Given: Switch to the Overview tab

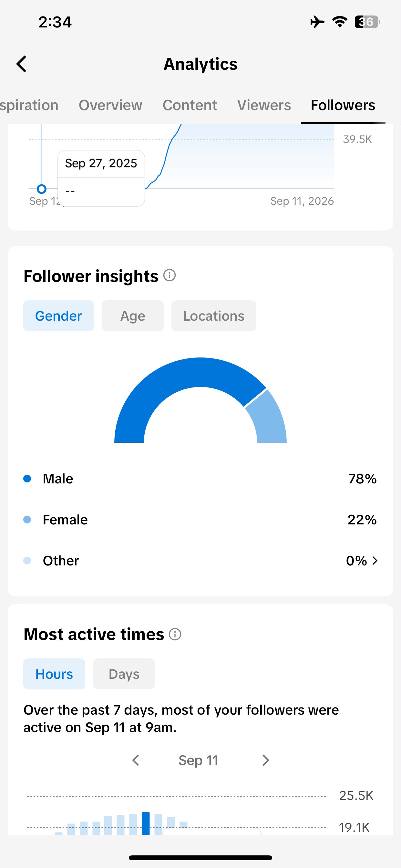Looking at the screenshot, I should coord(110,105).
